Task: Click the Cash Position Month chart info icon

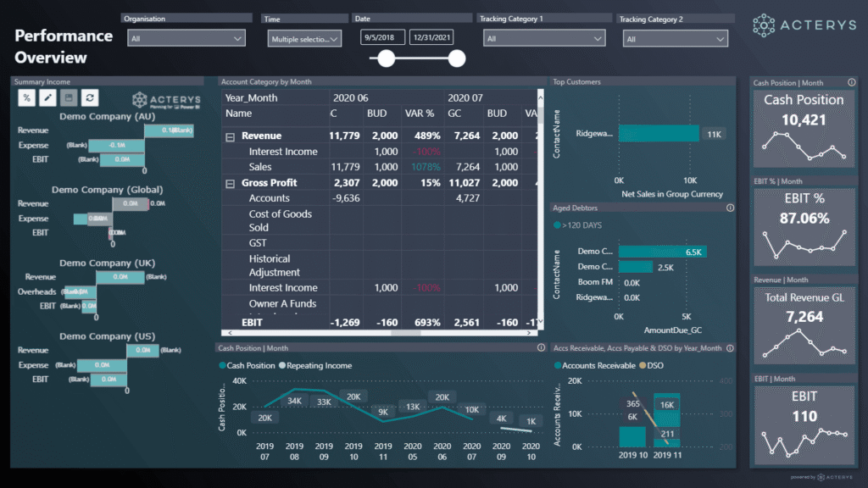Action: [541, 347]
